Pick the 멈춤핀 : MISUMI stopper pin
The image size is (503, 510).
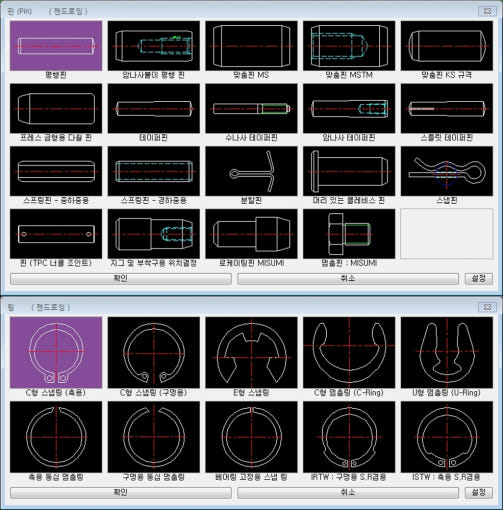[349, 234]
